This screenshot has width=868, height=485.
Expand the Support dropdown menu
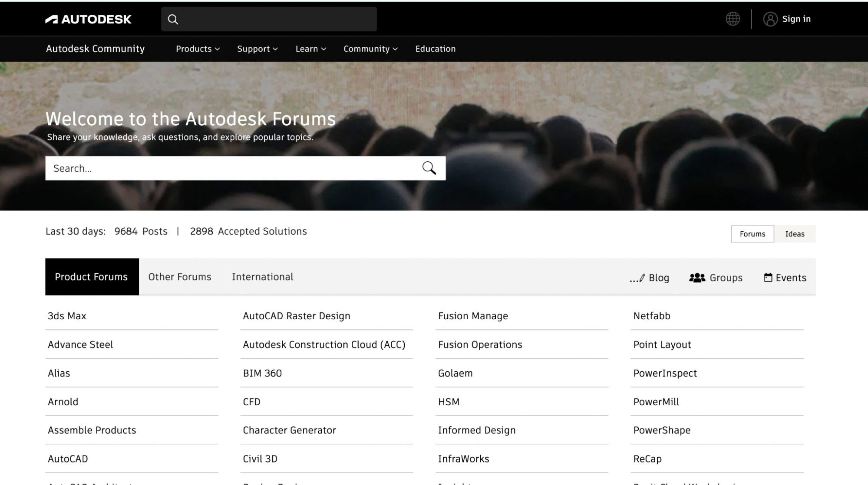[257, 49]
